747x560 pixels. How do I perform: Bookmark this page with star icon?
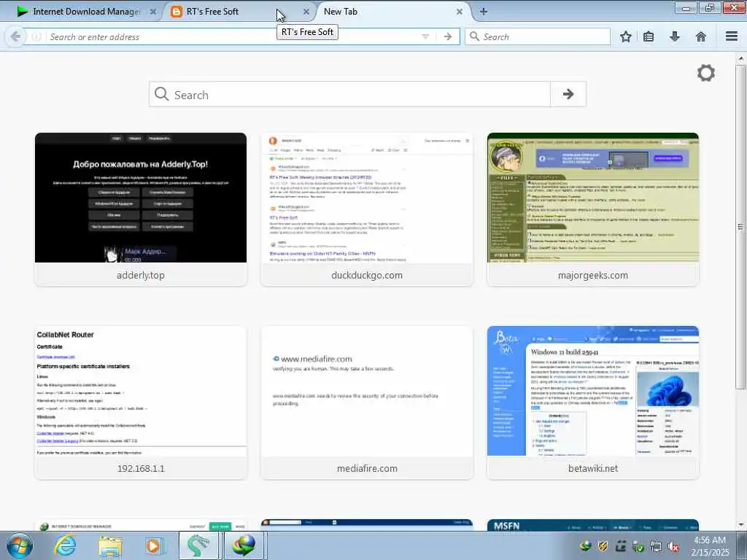pos(625,36)
